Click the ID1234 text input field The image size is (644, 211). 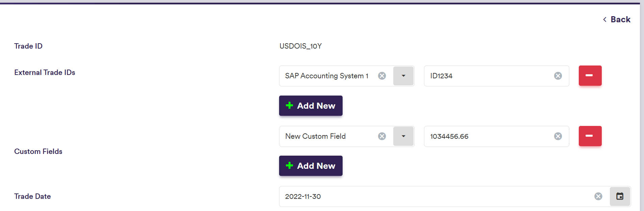(487, 76)
